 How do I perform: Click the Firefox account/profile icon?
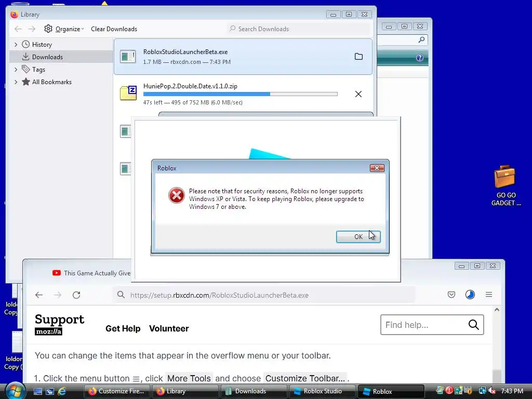(x=470, y=295)
